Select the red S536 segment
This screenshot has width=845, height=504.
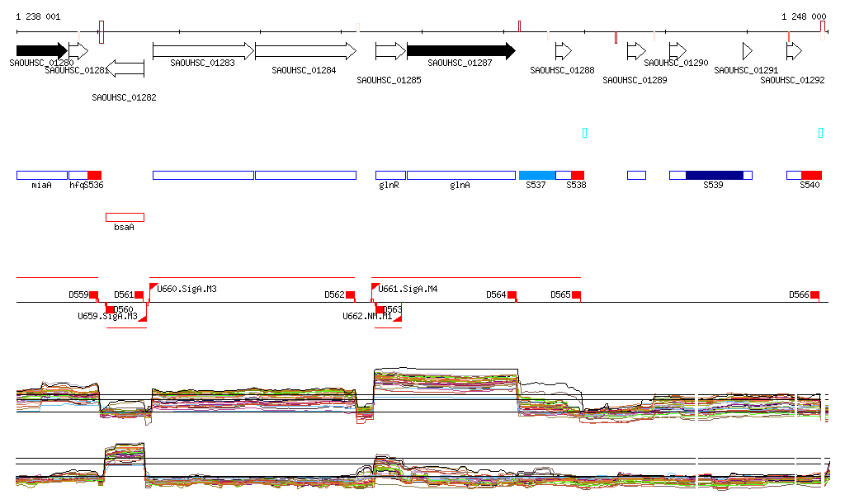coord(94,175)
